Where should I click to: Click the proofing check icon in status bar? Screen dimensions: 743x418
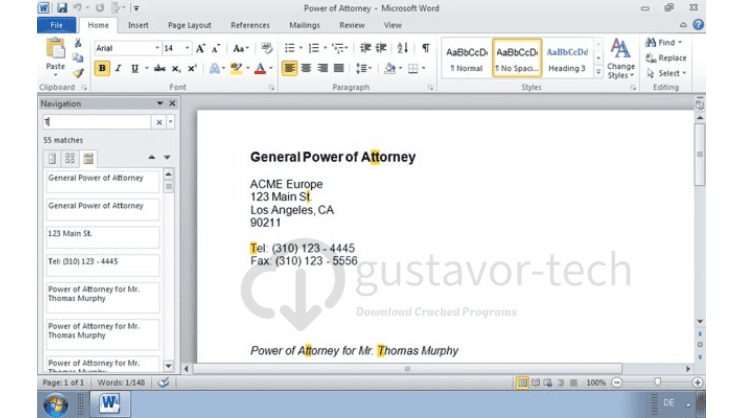(x=163, y=382)
